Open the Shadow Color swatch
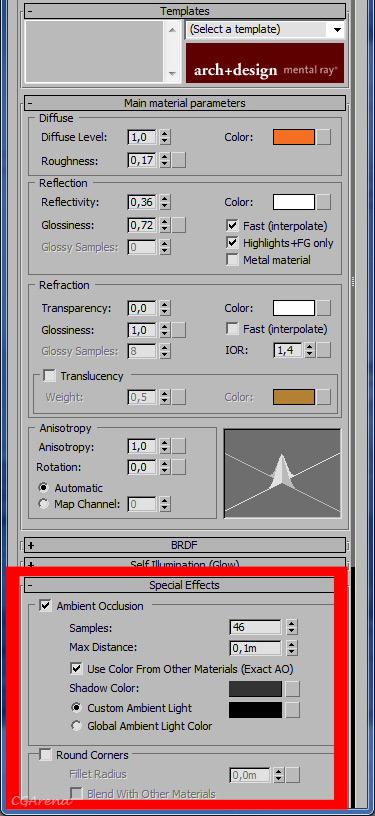Viewport: 375px width, 816px height. pos(255,688)
